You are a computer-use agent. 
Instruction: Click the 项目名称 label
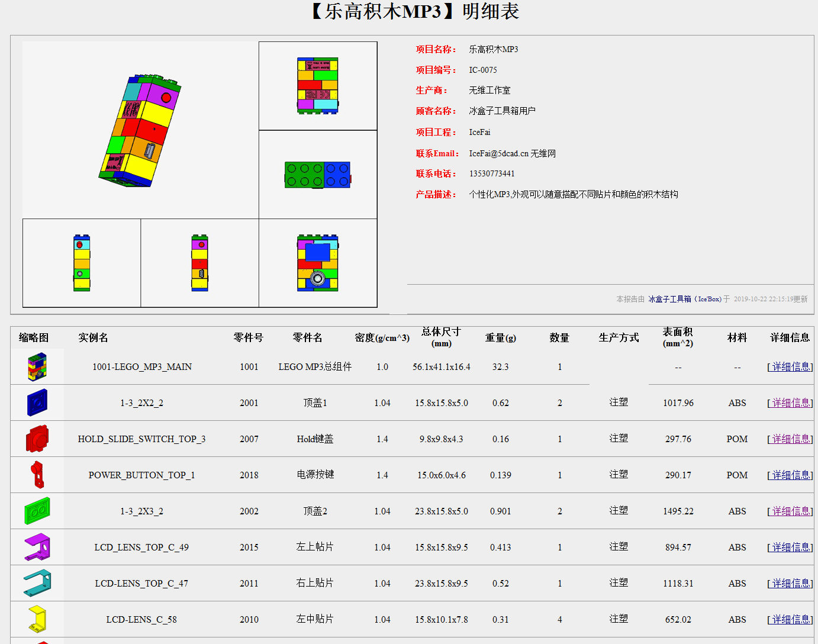pos(436,49)
